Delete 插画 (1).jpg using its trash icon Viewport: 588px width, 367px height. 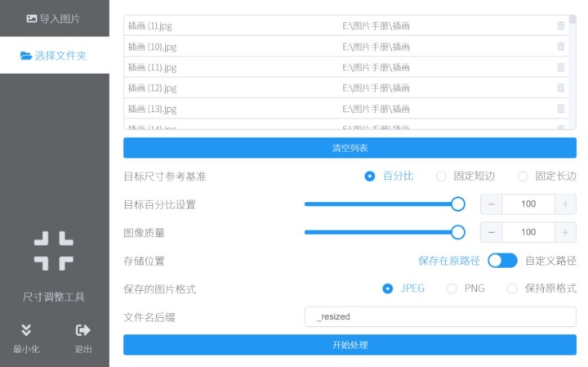point(560,26)
